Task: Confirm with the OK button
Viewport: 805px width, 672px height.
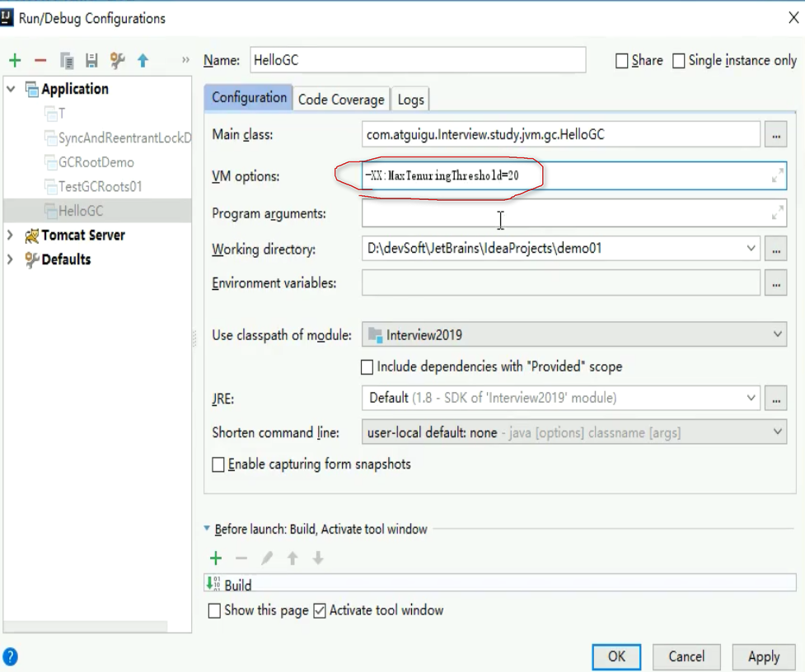Action: tap(616, 656)
